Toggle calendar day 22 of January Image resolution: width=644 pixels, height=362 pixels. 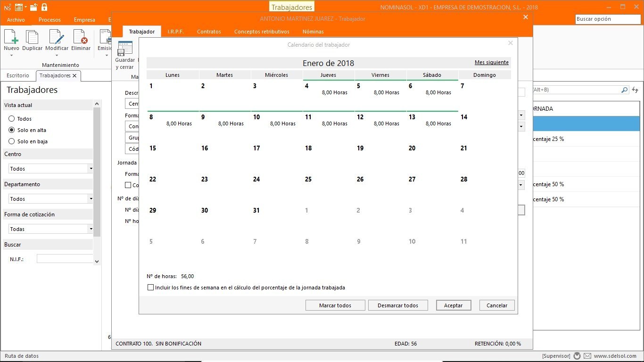pyautogui.click(x=173, y=189)
